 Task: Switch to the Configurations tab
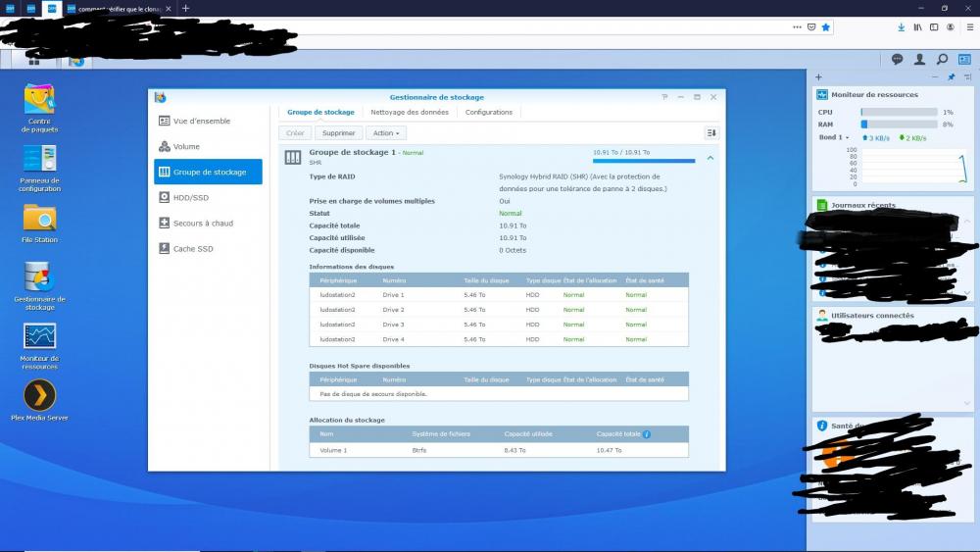pyautogui.click(x=488, y=113)
